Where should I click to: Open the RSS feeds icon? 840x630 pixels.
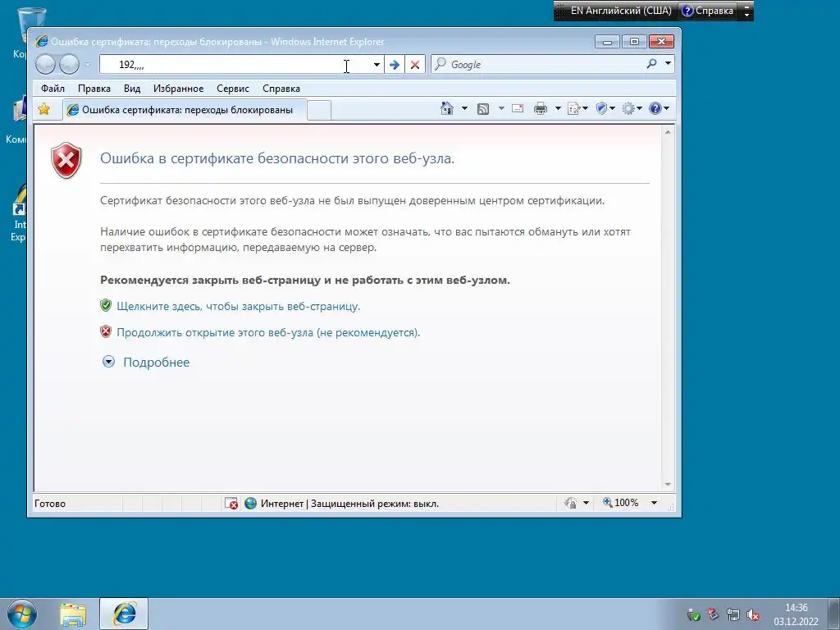483,109
